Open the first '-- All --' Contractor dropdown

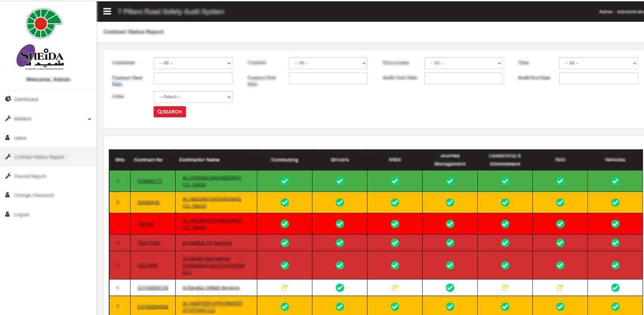click(x=193, y=63)
